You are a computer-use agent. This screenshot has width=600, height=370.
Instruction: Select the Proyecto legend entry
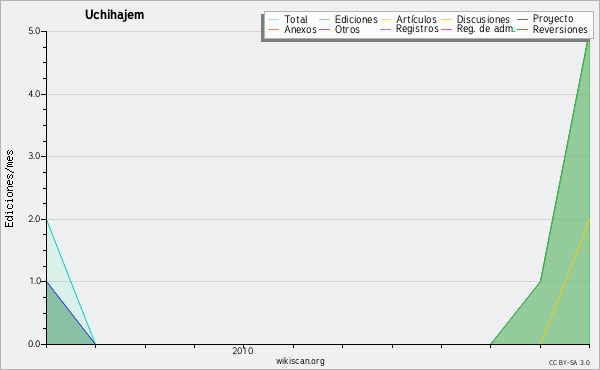coord(553,19)
